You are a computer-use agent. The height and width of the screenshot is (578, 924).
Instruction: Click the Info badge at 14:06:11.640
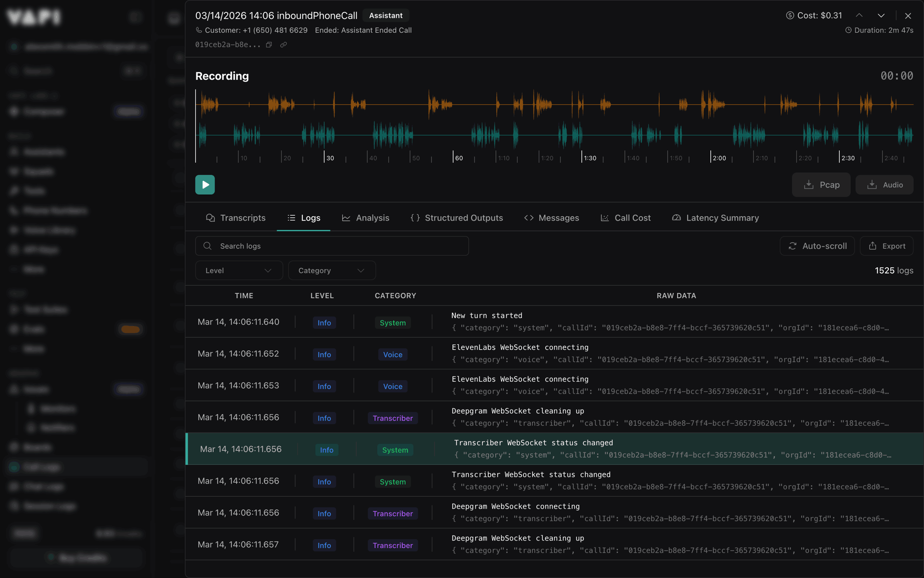[324, 323]
